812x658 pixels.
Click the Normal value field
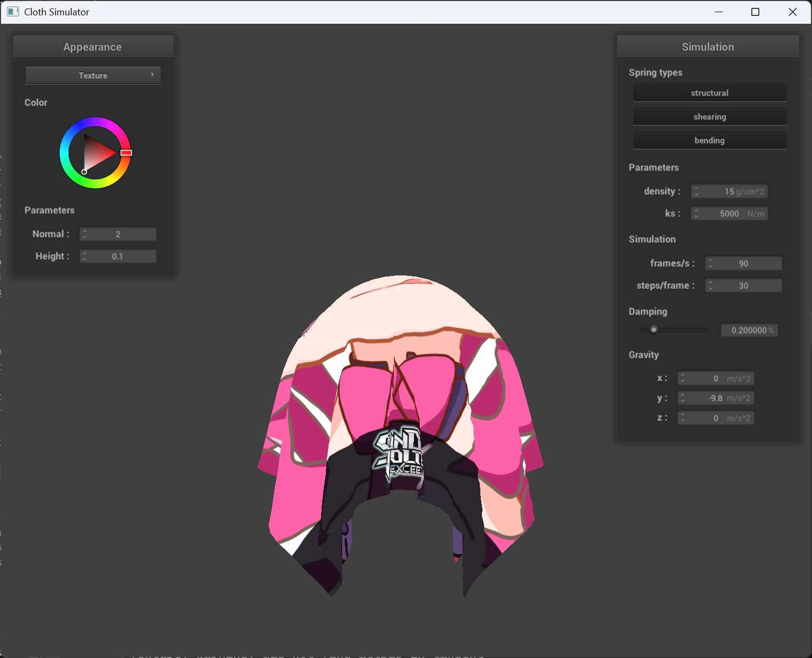pyautogui.click(x=118, y=234)
